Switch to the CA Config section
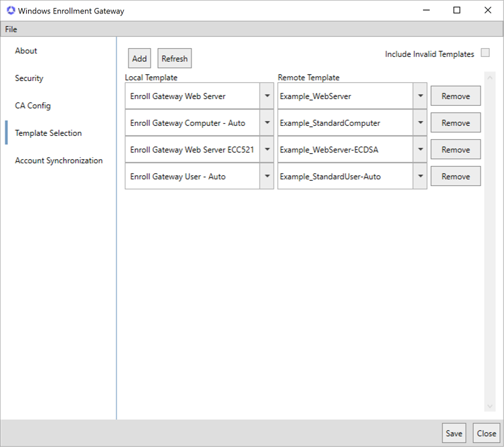 tap(33, 106)
